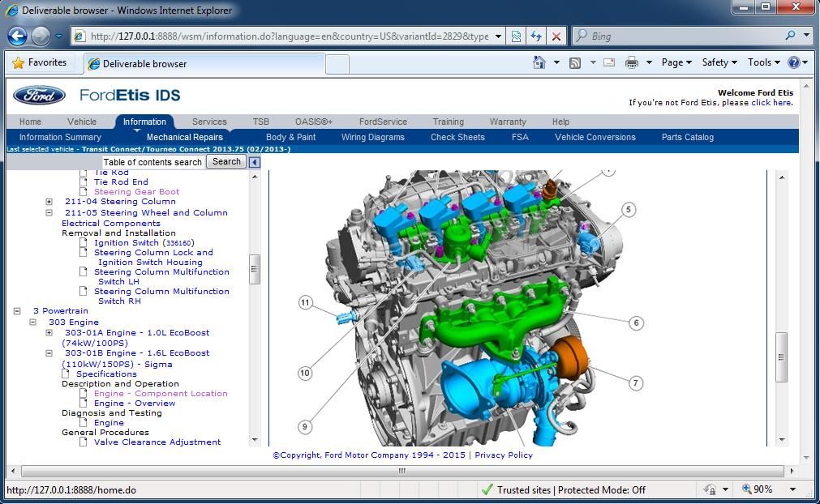Click the browser Forward arrow button
The width and height of the screenshot is (820, 504).
click(x=41, y=36)
